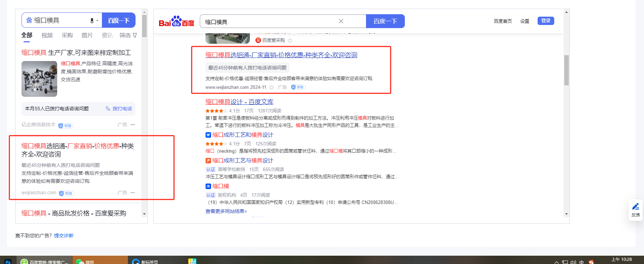Image resolution: width=644 pixels, height=264 pixels.
Task: Click the desktop preview 百度一下 button
Action: click(385, 21)
